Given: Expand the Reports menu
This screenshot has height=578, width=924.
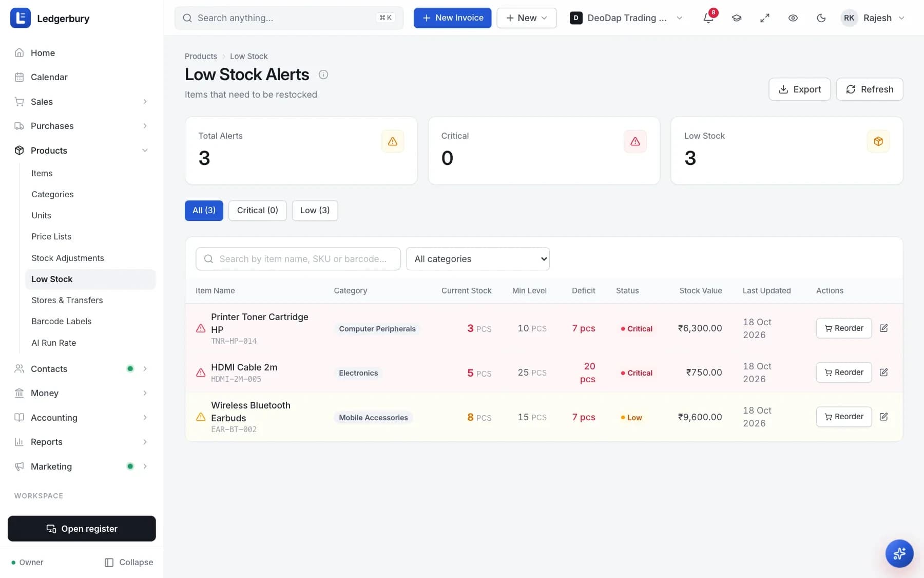Looking at the screenshot, I should tap(82, 442).
